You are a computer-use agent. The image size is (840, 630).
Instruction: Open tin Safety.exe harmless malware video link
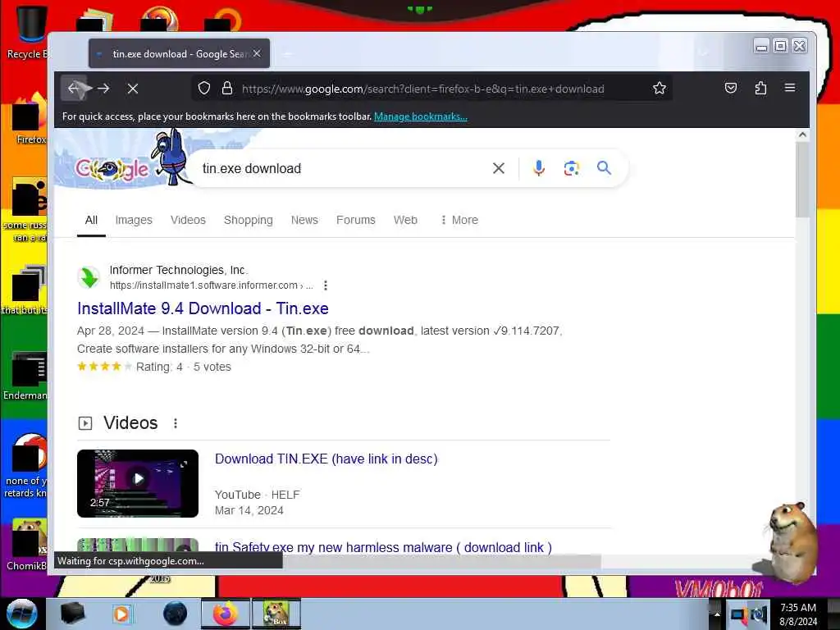coord(383,547)
